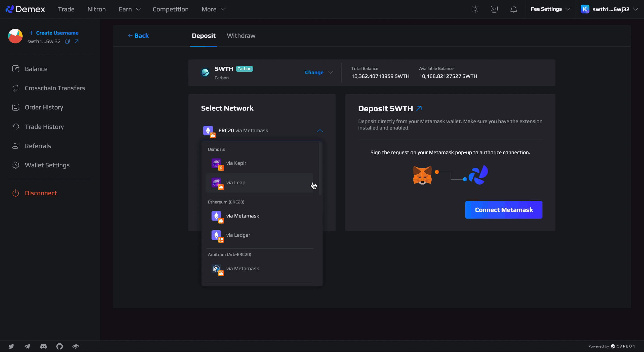Collapse the ERC20 via Metamask network dropdown
The width and height of the screenshot is (644, 352).
click(262, 130)
